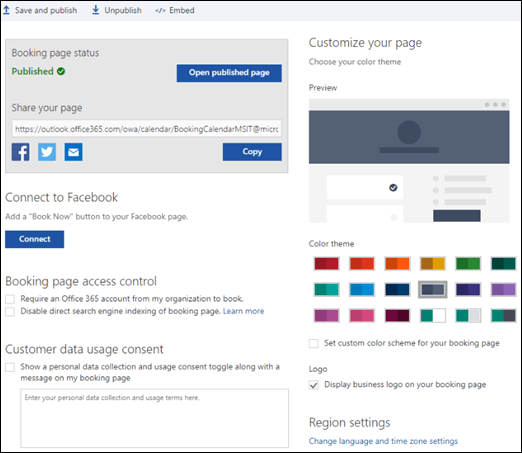Click Save and publish in toolbar
This screenshot has height=453, width=522.
point(40,10)
